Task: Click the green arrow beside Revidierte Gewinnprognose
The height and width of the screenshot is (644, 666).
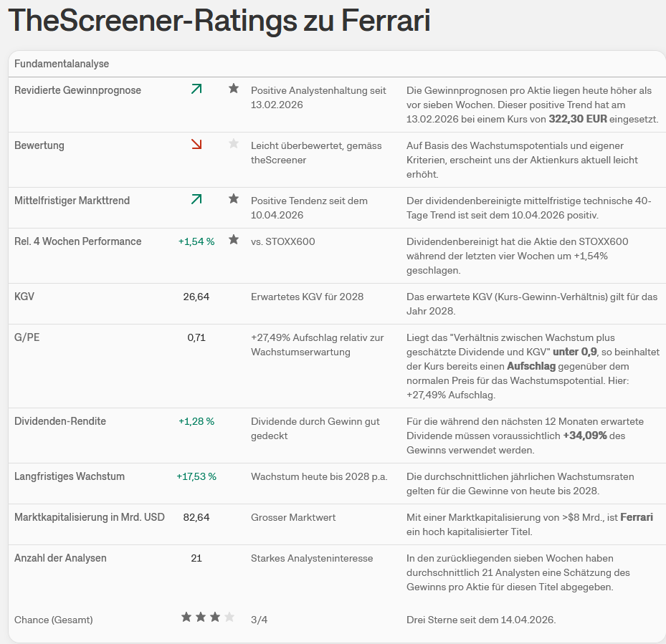Action: [196, 89]
